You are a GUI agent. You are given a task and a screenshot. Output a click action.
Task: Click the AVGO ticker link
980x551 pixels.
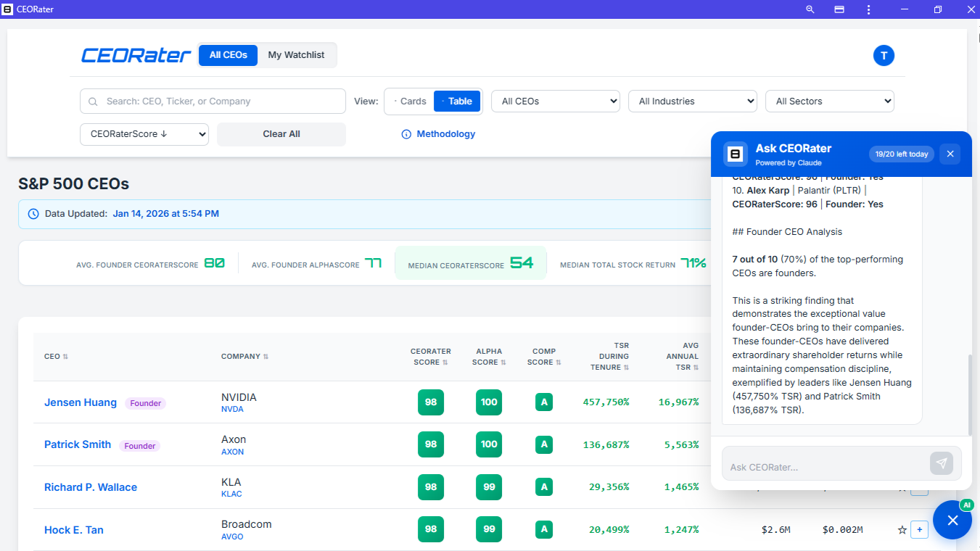(232, 536)
